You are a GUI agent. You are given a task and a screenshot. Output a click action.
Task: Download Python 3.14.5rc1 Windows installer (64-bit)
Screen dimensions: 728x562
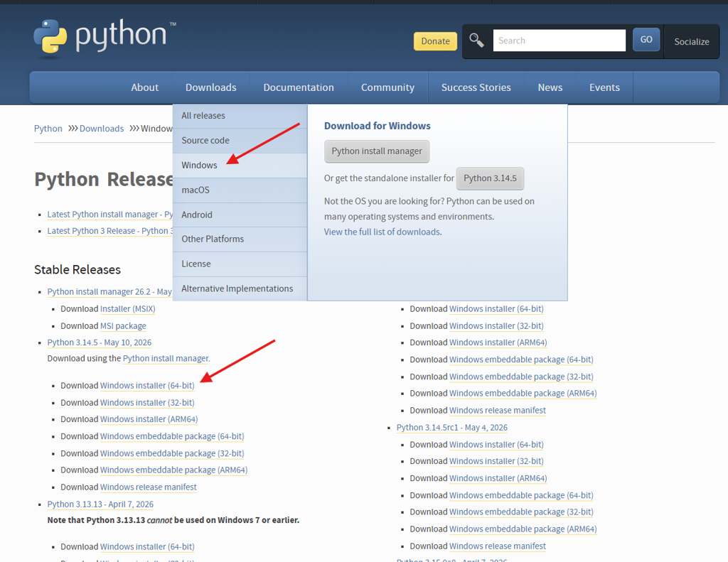click(496, 445)
